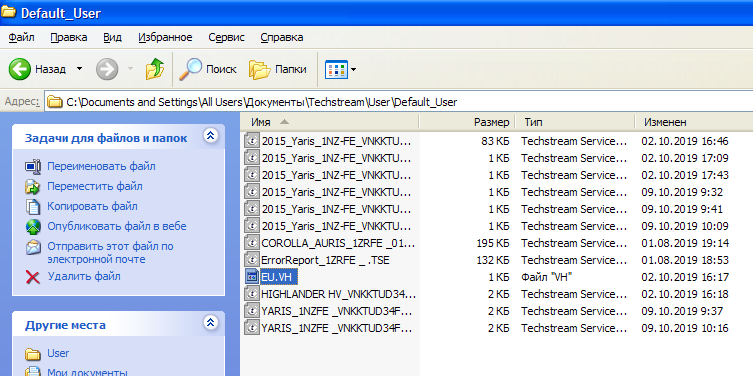Viewport: 753px width, 376px height.
Task: Click the red X delete icon
Action: pos(33,277)
